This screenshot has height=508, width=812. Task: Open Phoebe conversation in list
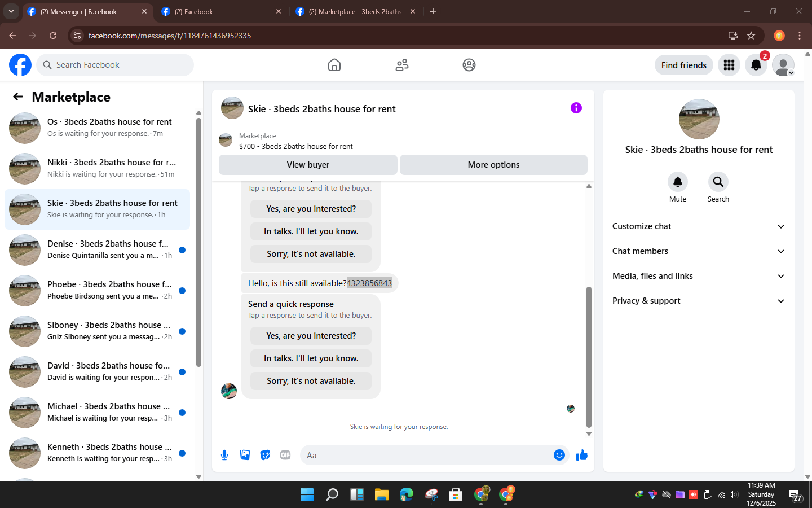tap(97, 291)
